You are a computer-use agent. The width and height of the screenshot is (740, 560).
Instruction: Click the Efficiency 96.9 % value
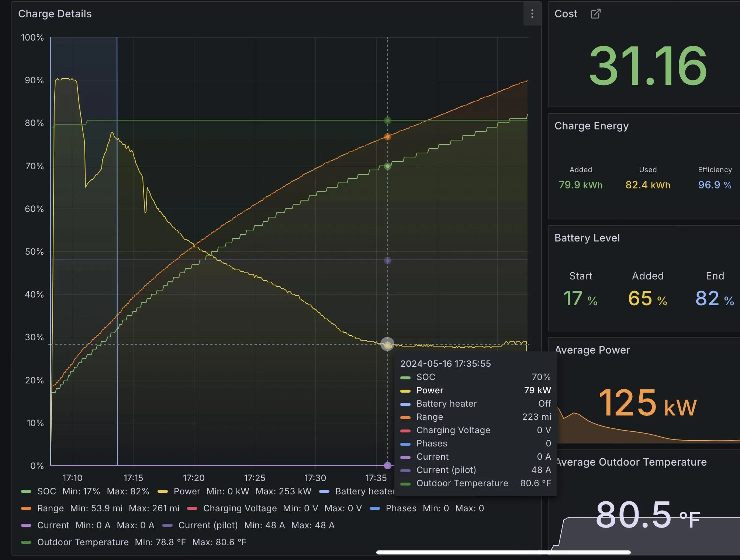click(x=715, y=185)
